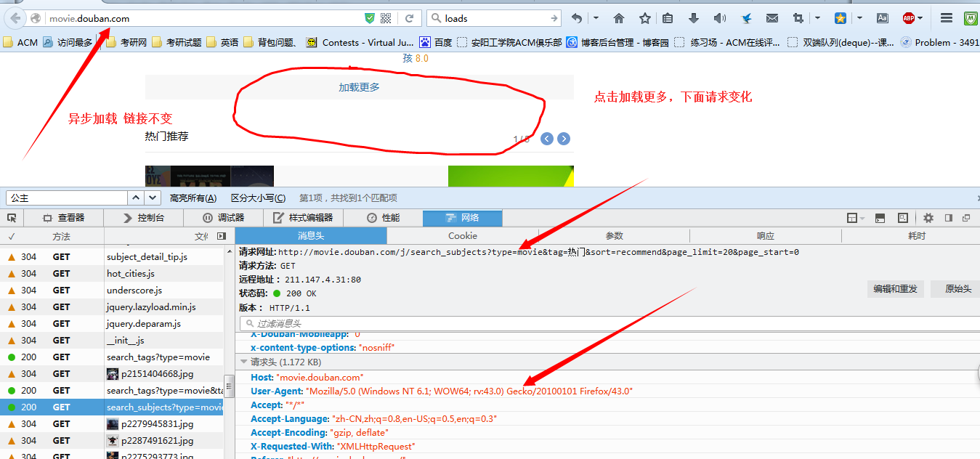The image size is (980, 459).
Task: Open the Cookie details tab
Action: pyautogui.click(x=463, y=236)
